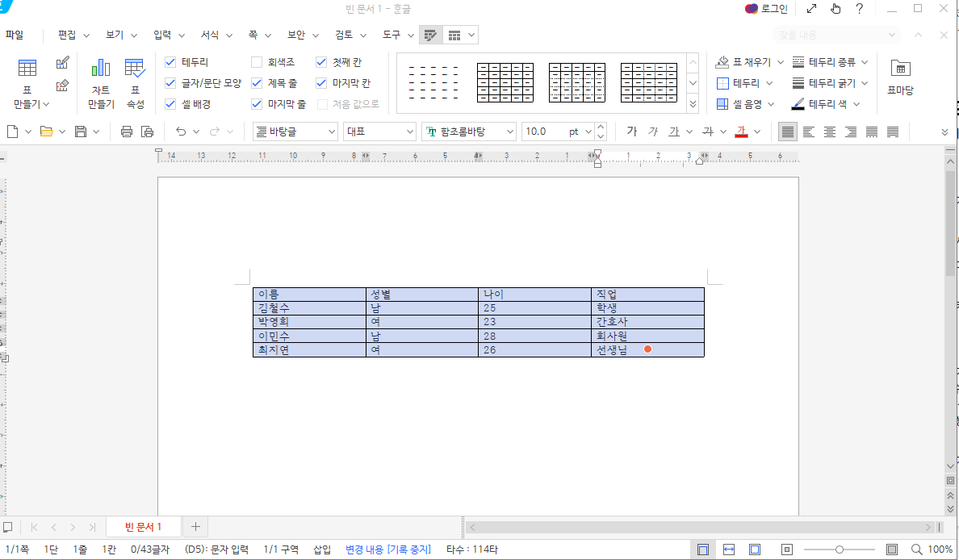Expand the 셀 음영 dropdown

771,105
